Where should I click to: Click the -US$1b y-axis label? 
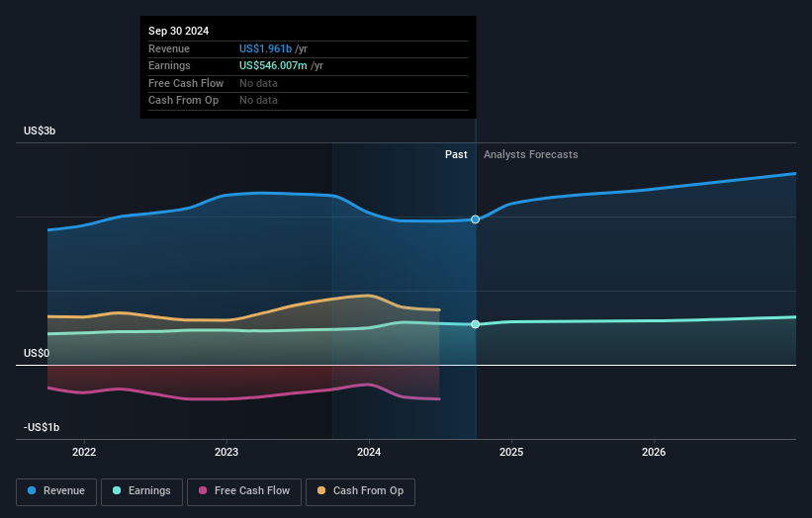click(42, 427)
